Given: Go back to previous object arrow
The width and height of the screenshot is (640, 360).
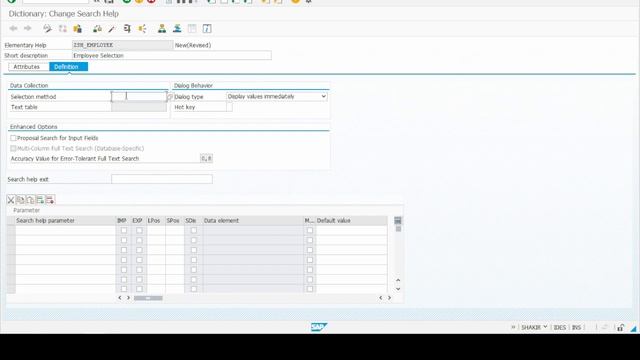Looking at the screenshot, I should 13,29.
